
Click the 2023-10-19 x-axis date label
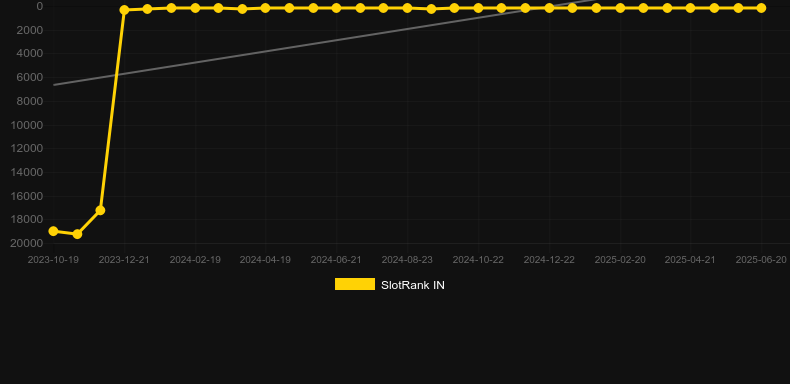tap(53, 260)
